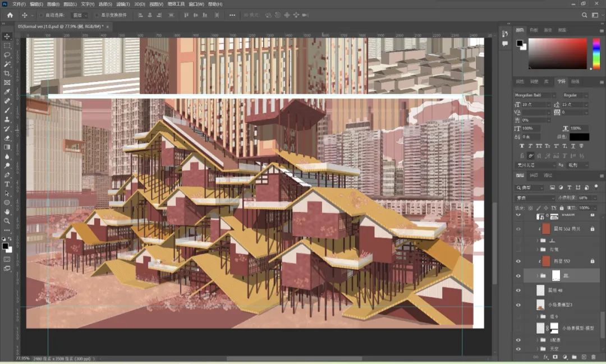
Task: Select the Horizontal Type tool
Action: pos(7,185)
